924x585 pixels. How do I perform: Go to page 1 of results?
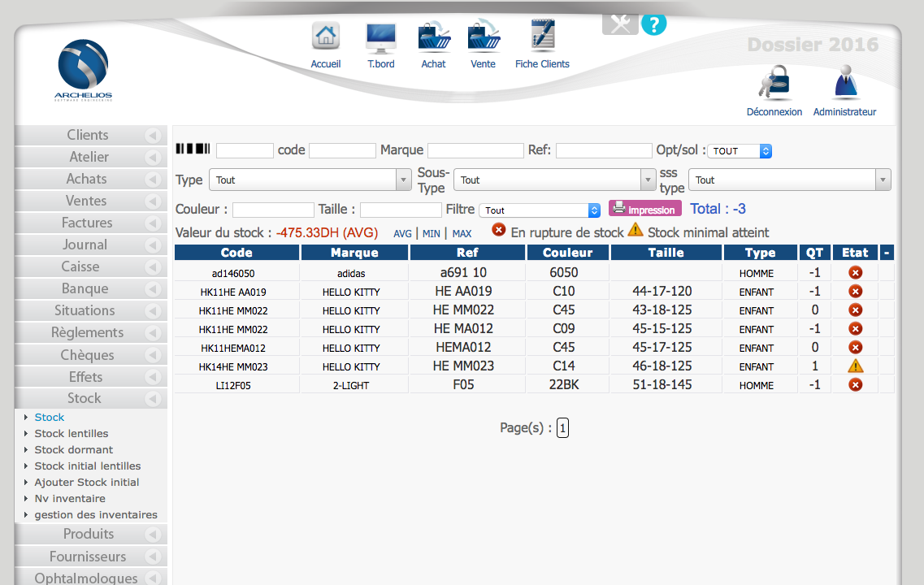click(562, 428)
